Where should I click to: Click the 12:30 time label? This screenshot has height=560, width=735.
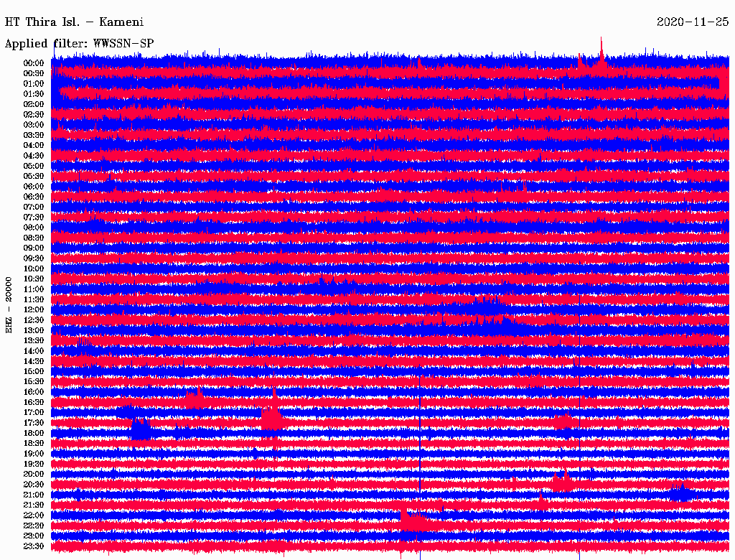point(34,320)
